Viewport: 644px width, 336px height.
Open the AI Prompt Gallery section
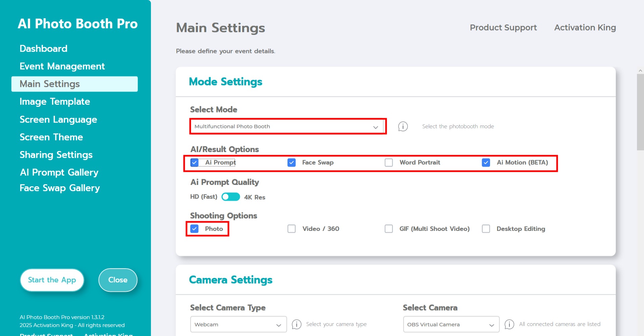coord(59,173)
